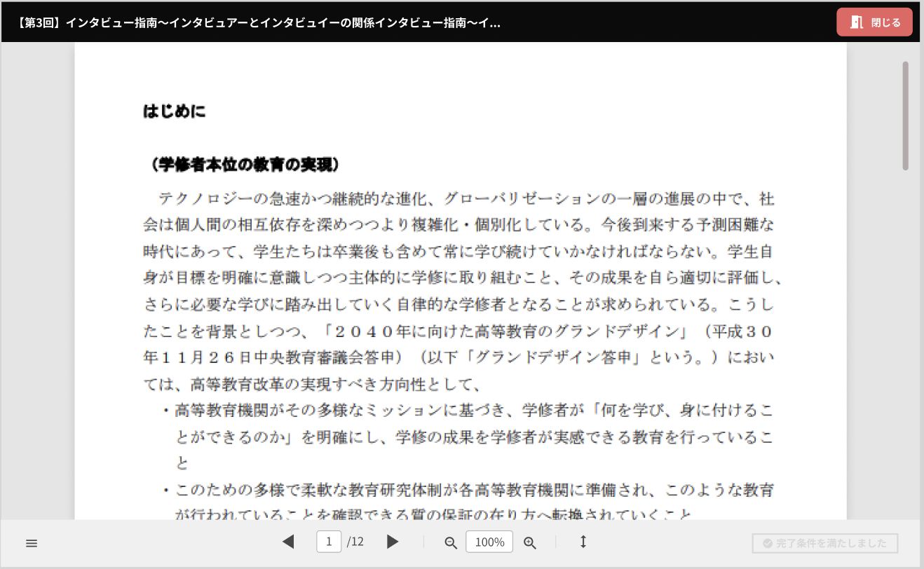Click the 【第3回】インタビュー指南 header title

point(258,22)
